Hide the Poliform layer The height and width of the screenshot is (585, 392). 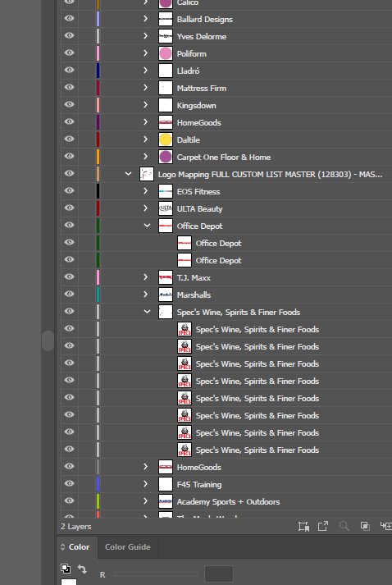70,53
